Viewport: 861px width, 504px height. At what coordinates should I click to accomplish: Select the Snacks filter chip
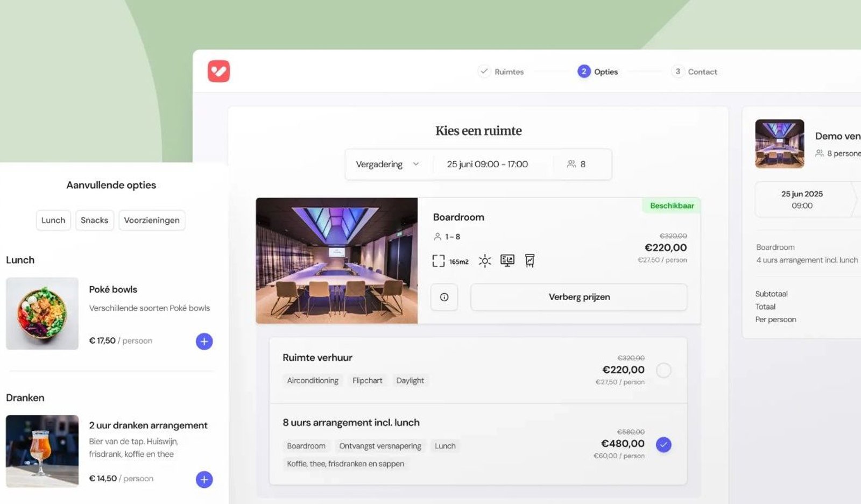(94, 220)
